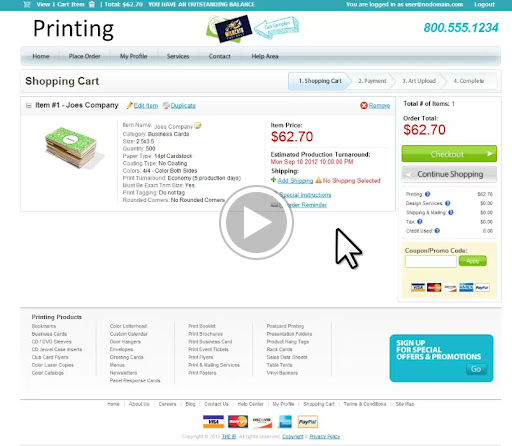Screen dimensions: 512x446
Task: Click the Continue Shopping button
Action: (x=449, y=174)
